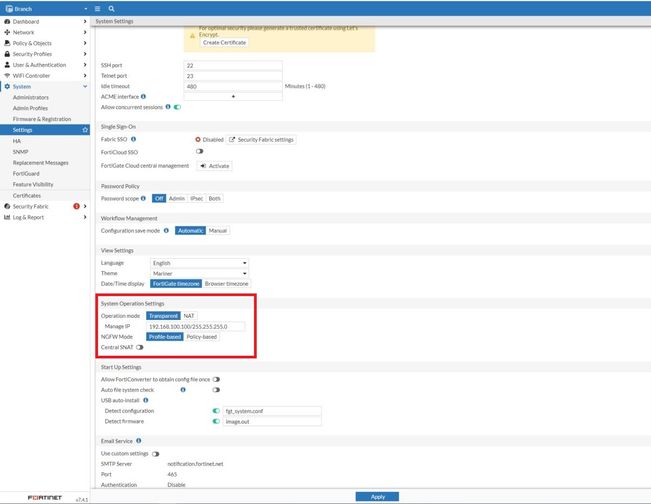Click the Idle timeout input field
The height and width of the screenshot is (504, 651).
233,86
